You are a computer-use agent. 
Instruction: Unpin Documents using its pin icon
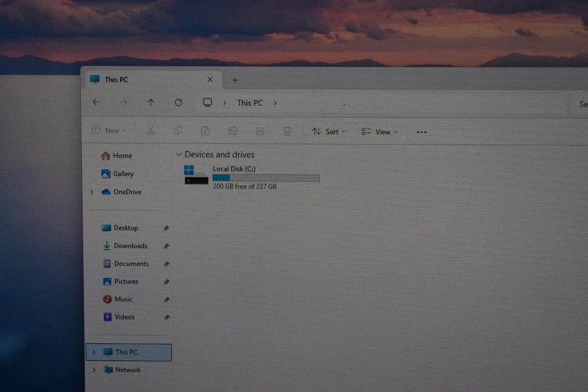[x=166, y=264]
